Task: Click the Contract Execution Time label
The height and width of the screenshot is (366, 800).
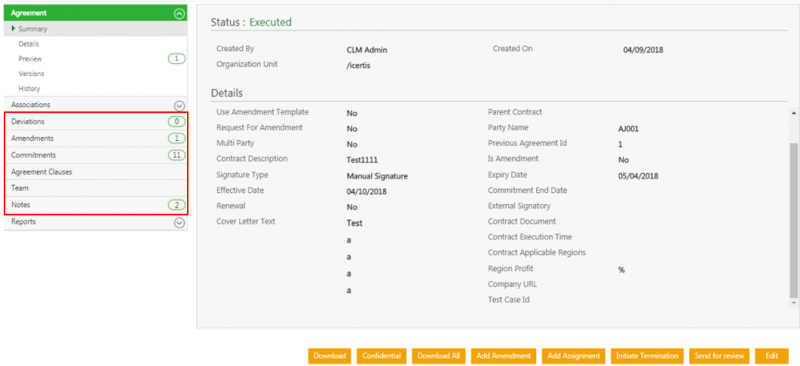Action: tap(530, 237)
